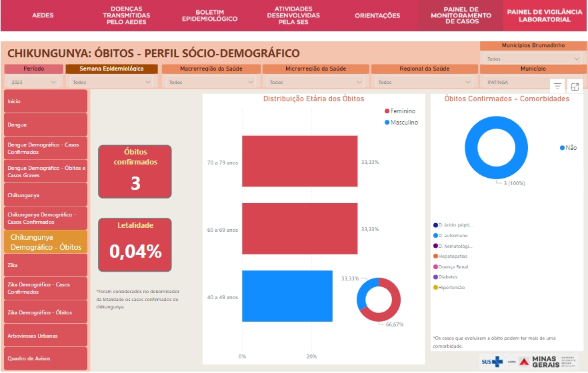Open Quadro de Avisos from sidebar
This screenshot has width=588, height=373.
click(45, 358)
